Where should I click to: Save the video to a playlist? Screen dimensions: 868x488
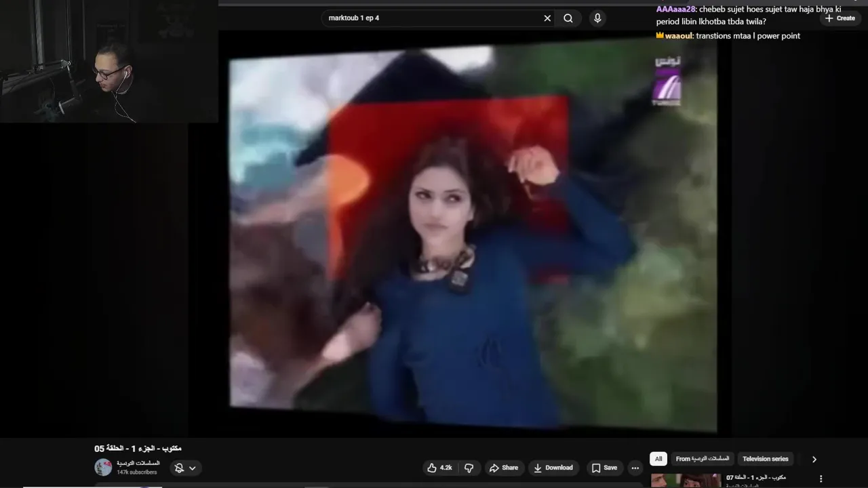(604, 468)
